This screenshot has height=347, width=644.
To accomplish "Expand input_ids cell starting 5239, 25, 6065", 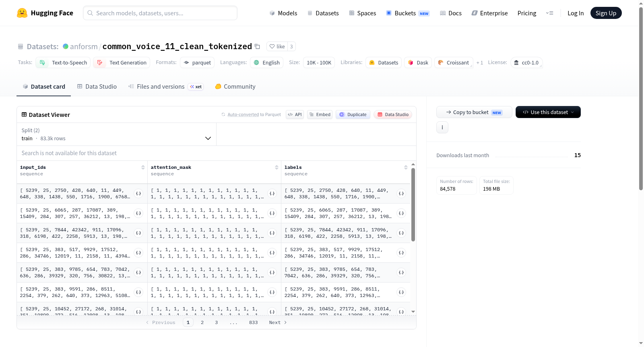I will coord(138,213).
